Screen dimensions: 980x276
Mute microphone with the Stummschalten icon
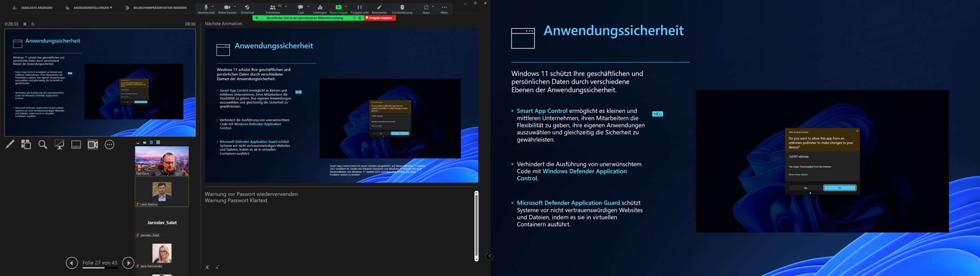point(206,9)
